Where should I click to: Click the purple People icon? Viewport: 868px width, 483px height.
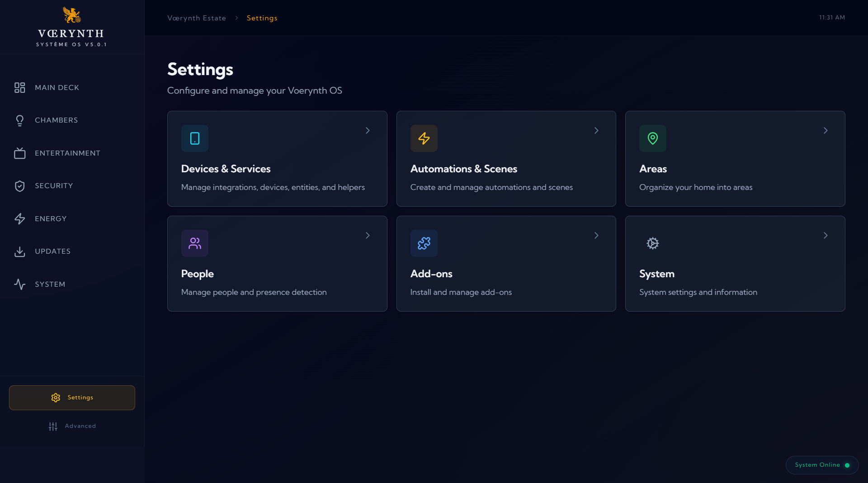[195, 243]
